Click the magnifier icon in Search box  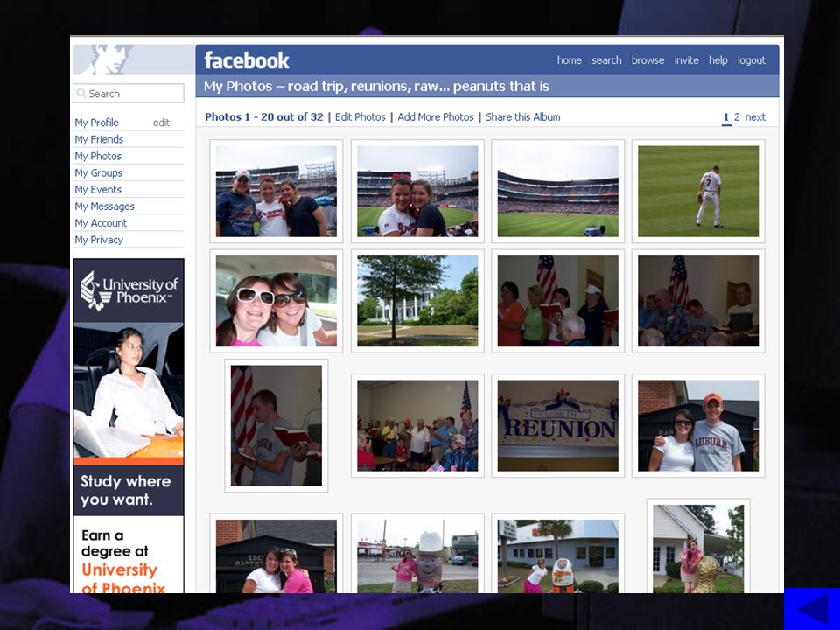[x=81, y=94]
